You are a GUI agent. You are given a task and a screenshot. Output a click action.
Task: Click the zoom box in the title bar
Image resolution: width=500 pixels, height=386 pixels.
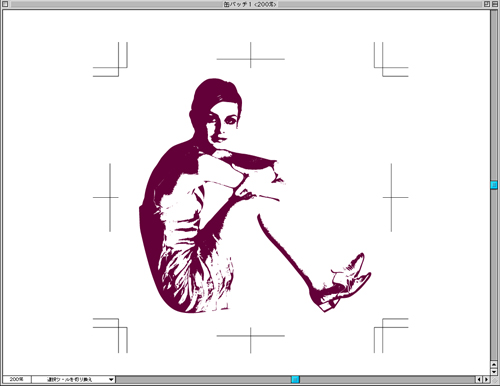(x=487, y=4)
